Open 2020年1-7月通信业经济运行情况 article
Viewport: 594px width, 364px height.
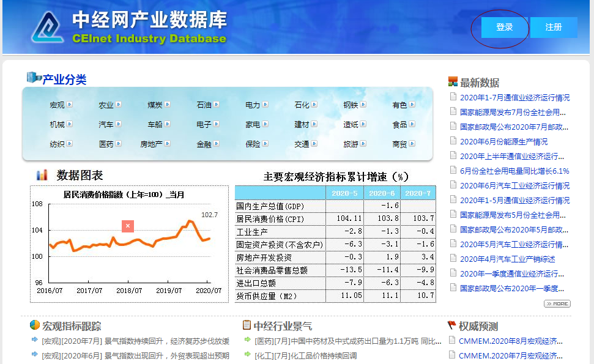[x=515, y=98]
